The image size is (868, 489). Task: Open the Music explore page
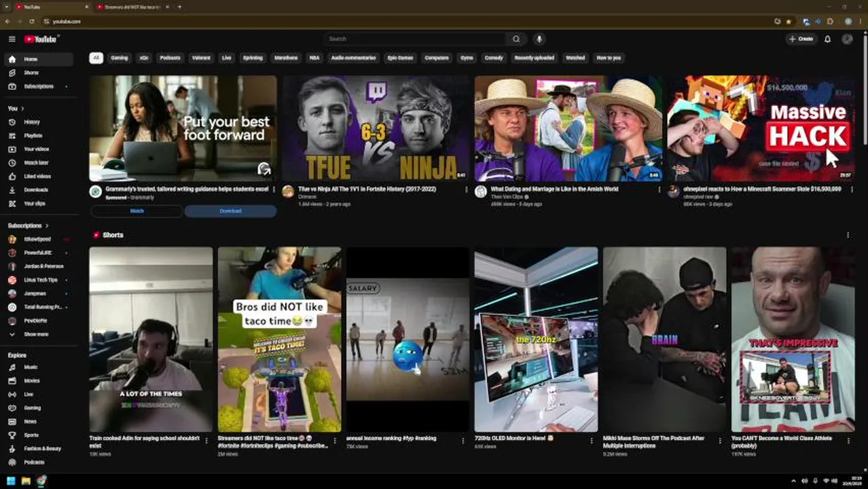[39, 367]
